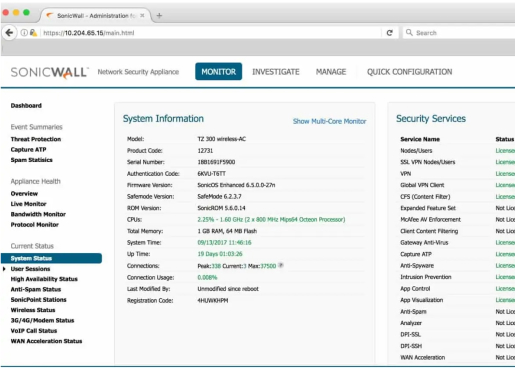Click the Global VPN Client service row
The width and height of the screenshot is (515, 368).
[457, 185]
